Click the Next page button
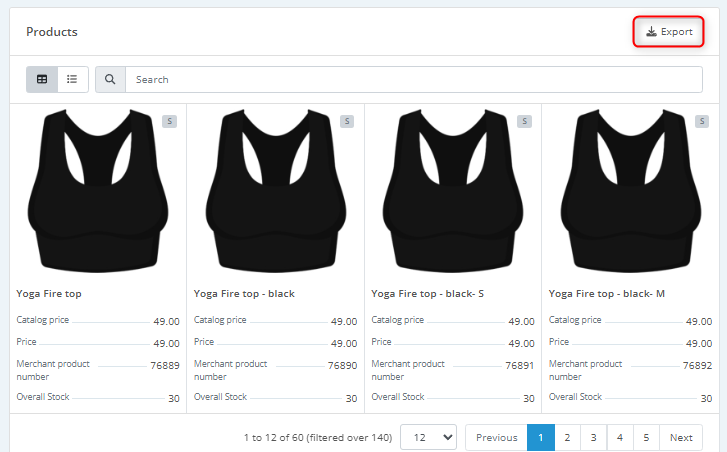This screenshot has height=452, width=727. point(681,438)
